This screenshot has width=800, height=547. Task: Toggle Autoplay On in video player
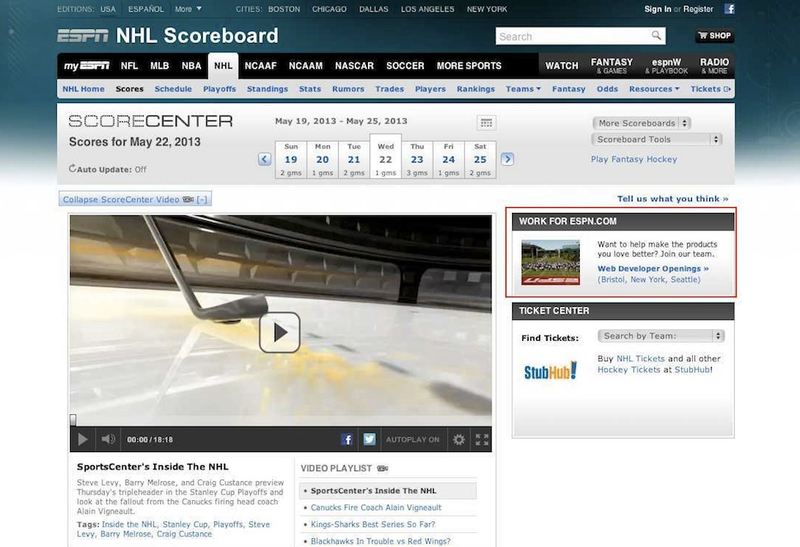[x=412, y=439]
